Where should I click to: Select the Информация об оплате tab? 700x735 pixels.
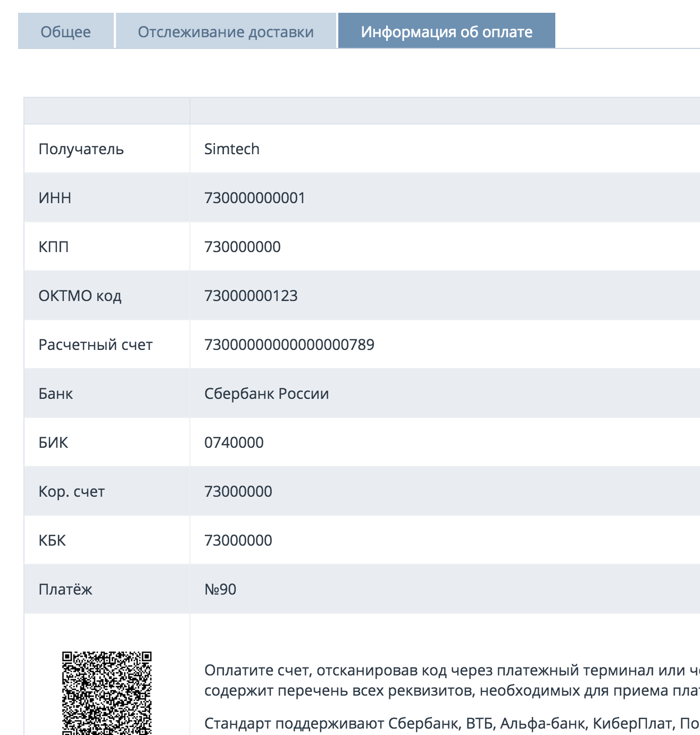[446, 32]
